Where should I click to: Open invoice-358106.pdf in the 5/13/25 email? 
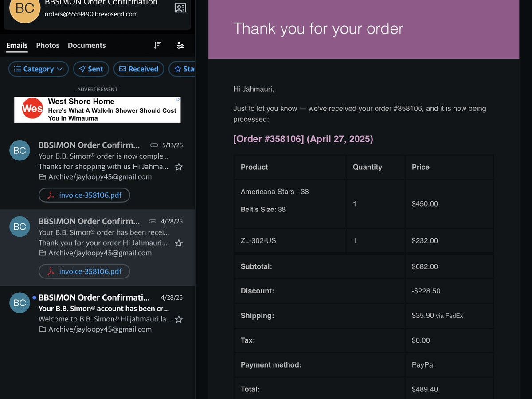(x=84, y=195)
